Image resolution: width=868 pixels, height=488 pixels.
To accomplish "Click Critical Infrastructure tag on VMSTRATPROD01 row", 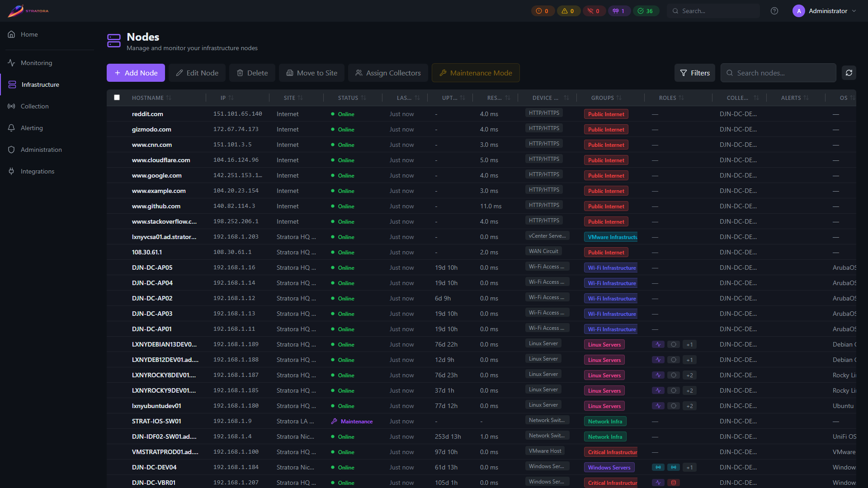I will [611, 452].
